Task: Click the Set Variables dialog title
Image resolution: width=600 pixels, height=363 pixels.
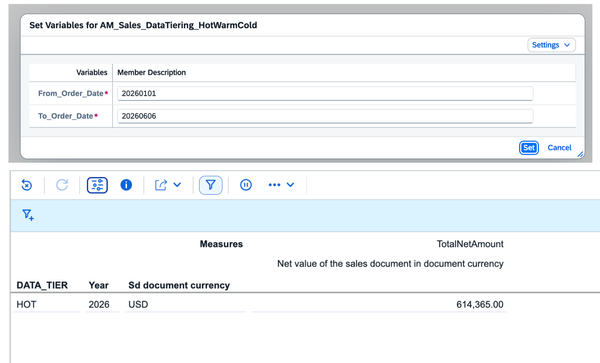Action: (x=143, y=25)
